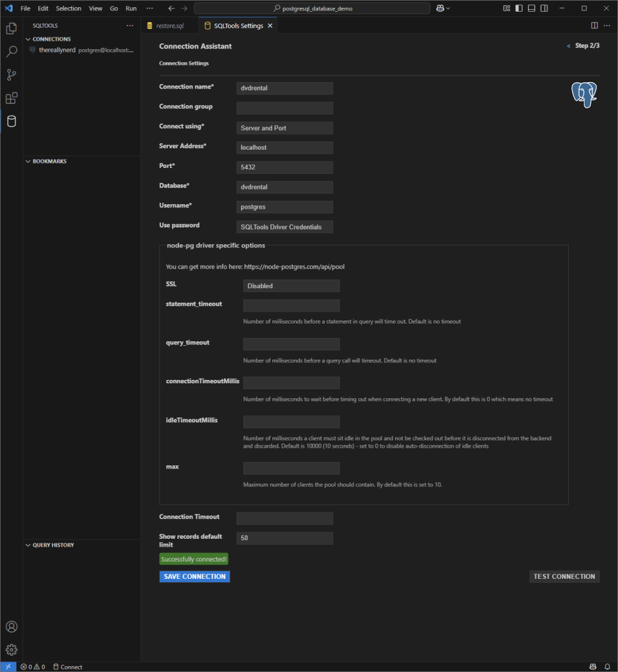Click the Test Connection button

point(564,577)
